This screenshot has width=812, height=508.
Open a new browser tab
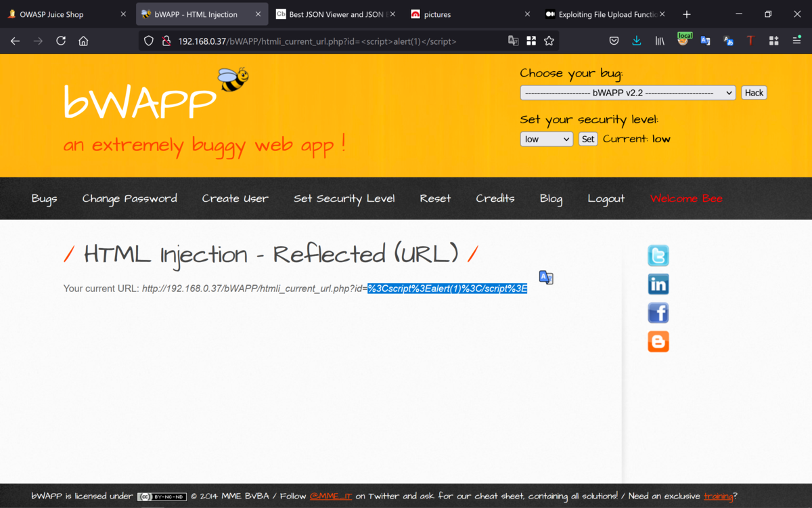687,14
